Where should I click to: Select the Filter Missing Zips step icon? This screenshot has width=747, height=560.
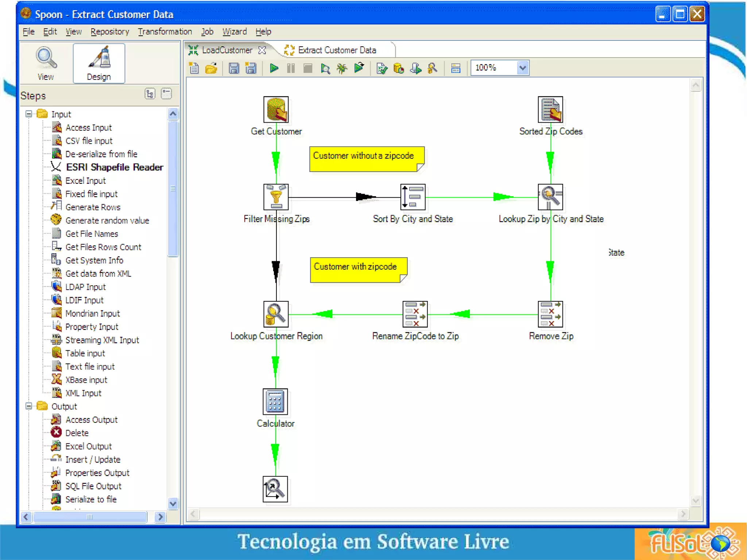coord(276,197)
